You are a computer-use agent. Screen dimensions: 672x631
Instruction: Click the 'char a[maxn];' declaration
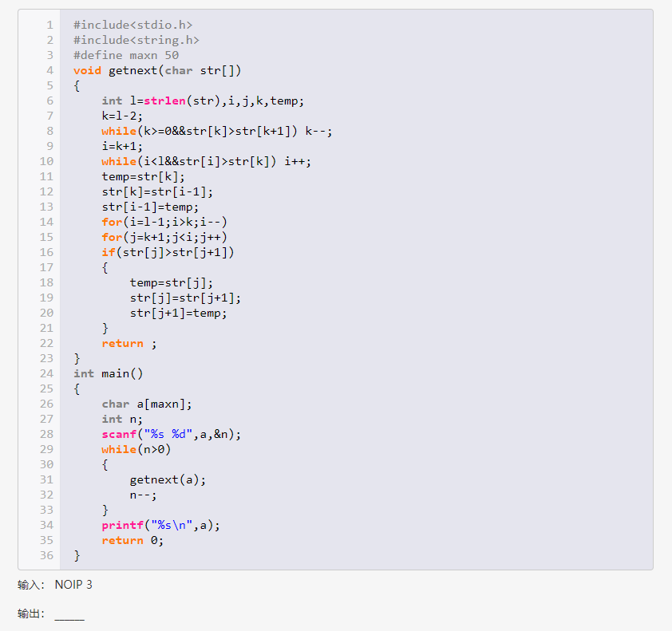click(147, 404)
